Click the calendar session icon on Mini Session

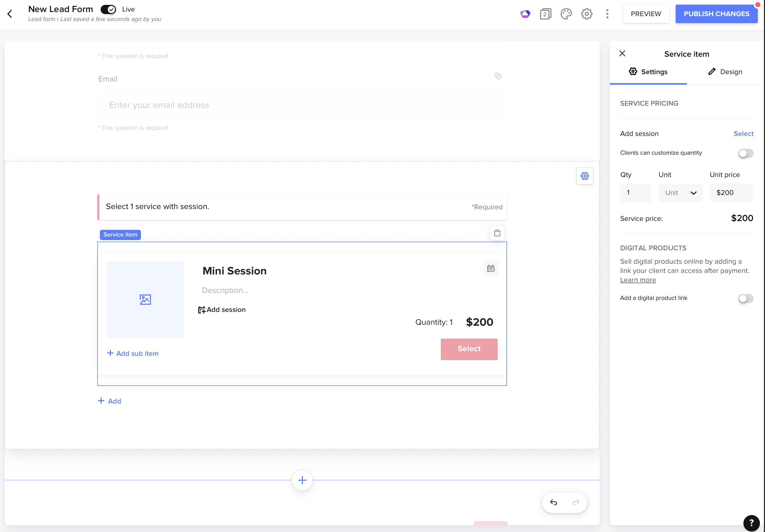(491, 268)
